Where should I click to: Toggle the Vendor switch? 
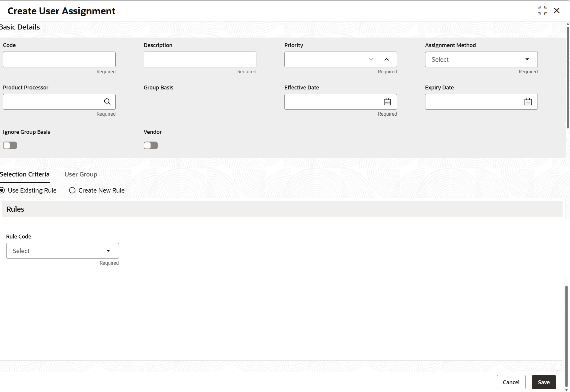tap(151, 145)
